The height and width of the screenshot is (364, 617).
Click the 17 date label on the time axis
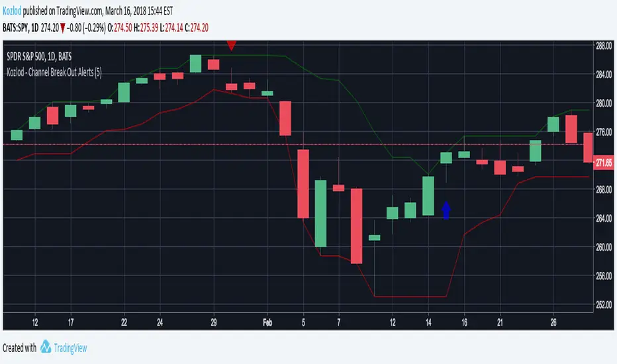coord(70,322)
